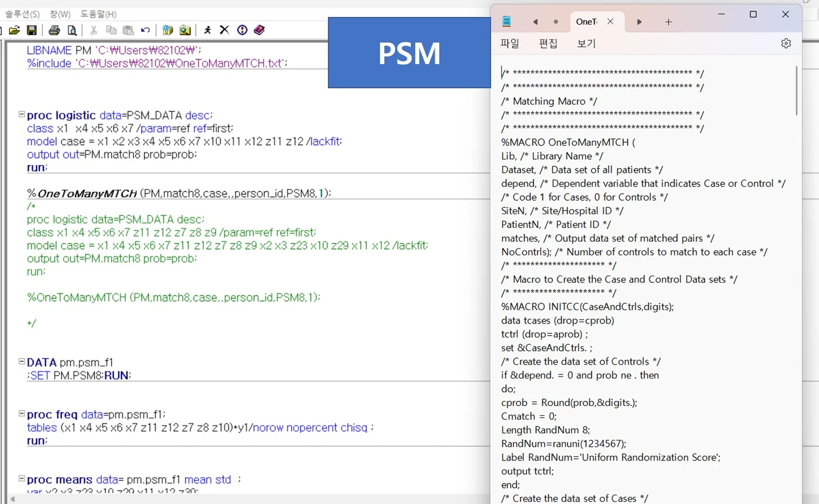Close the OneT tab in Notepad
The height and width of the screenshot is (504, 819).
611,21
